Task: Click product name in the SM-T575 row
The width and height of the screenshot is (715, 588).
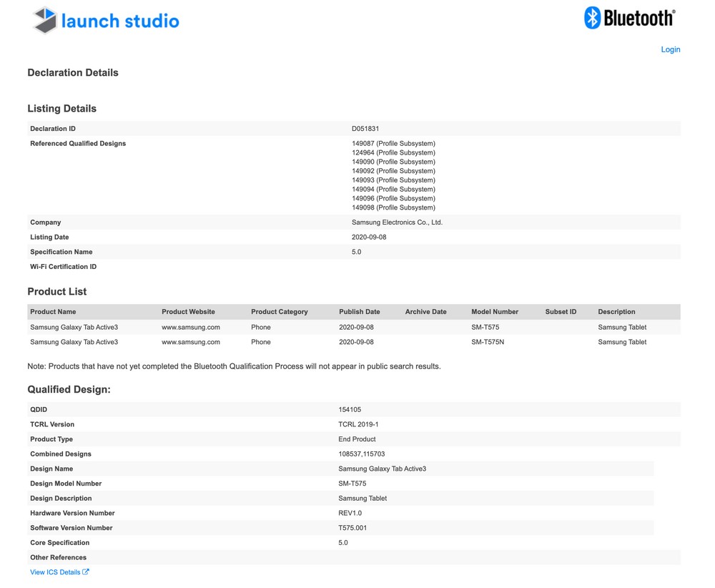Action: 74,327
